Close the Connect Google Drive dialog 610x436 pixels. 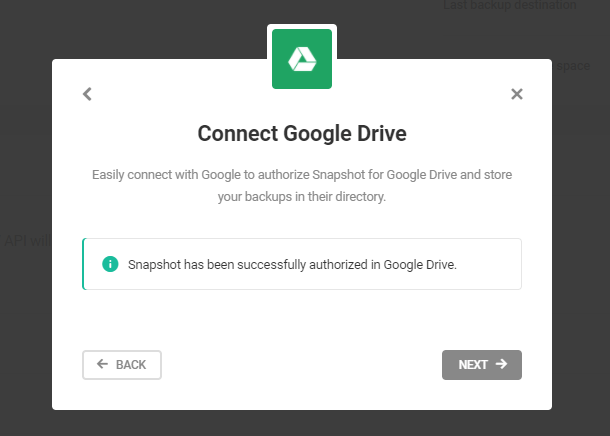[517, 94]
